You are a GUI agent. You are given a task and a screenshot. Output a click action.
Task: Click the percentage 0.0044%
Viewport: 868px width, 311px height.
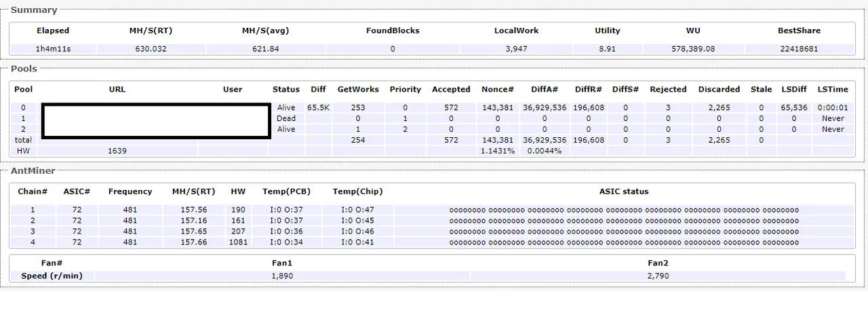click(545, 151)
